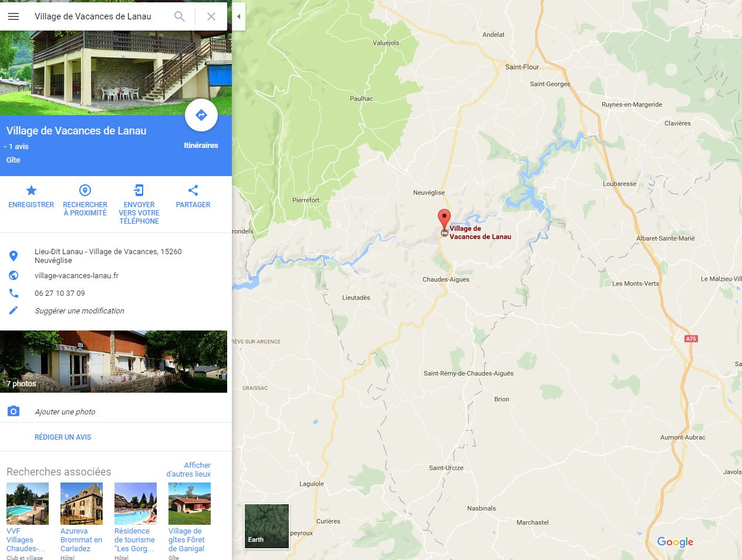This screenshot has height=560, width=742.
Task: Open village-vacances-lanau.fr website link
Action: click(x=76, y=275)
